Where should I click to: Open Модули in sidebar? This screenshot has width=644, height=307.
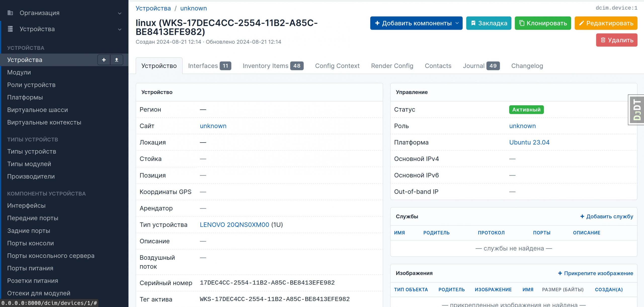point(19,73)
